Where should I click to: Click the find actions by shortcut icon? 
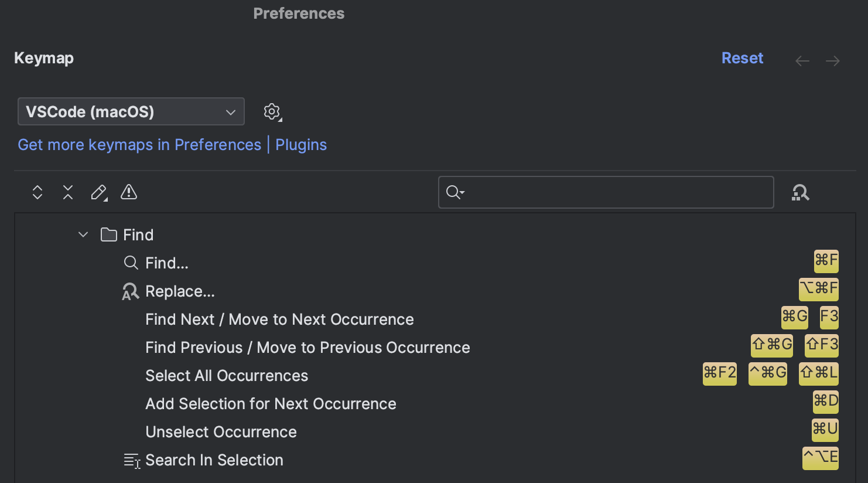[x=800, y=192]
